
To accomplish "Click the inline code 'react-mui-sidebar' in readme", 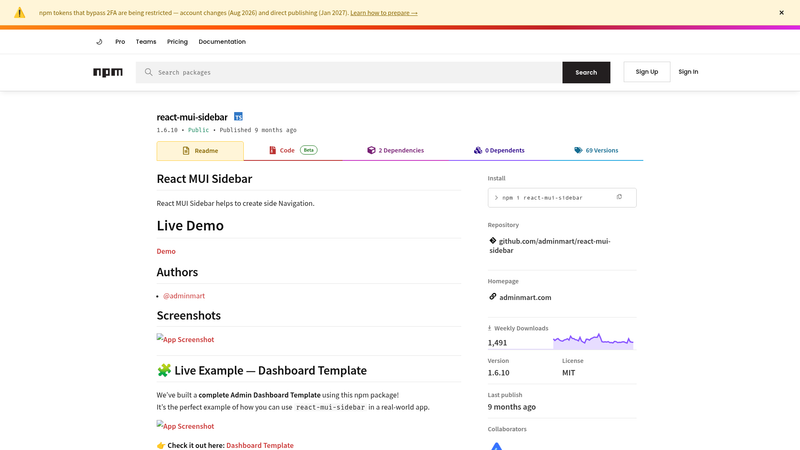I will pyautogui.click(x=331, y=407).
